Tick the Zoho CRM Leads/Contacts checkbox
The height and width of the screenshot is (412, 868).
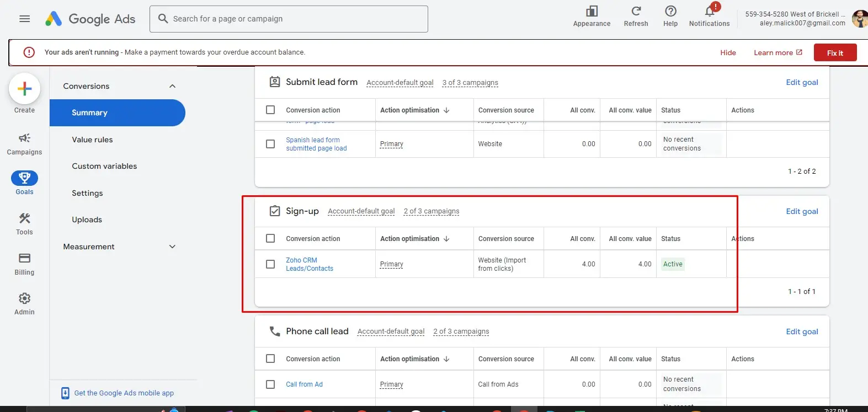click(270, 264)
